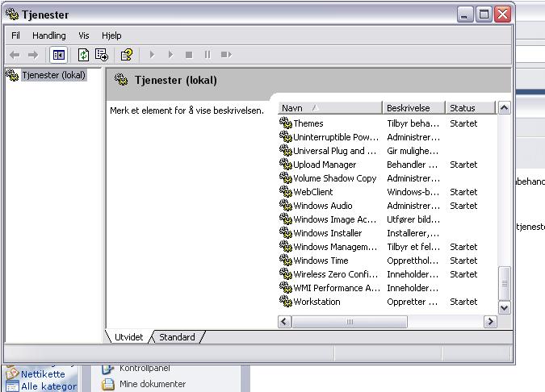The image size is (545, 392).
Task: Open Kontrollpanel link in background window
Action: [x=145, y=369]
